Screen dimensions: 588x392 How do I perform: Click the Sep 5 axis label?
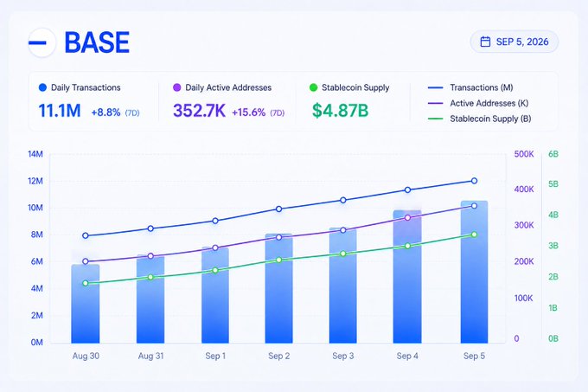[x=474, y=356]
